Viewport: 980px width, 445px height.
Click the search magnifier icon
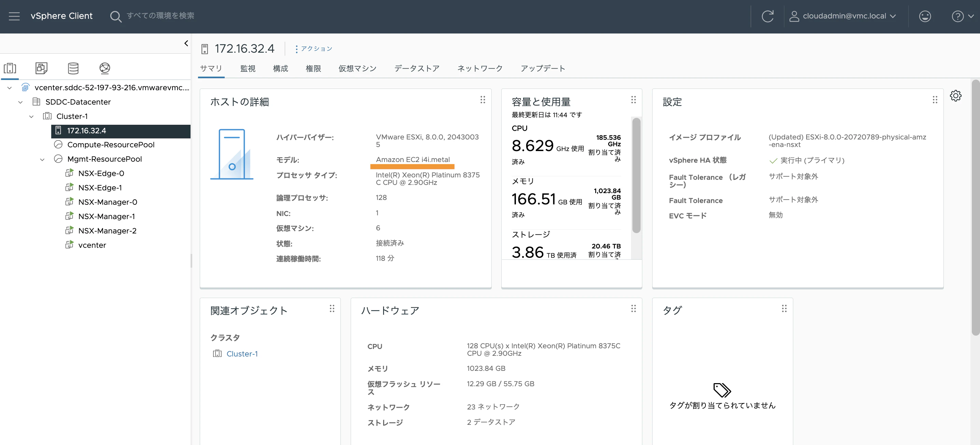115,16
